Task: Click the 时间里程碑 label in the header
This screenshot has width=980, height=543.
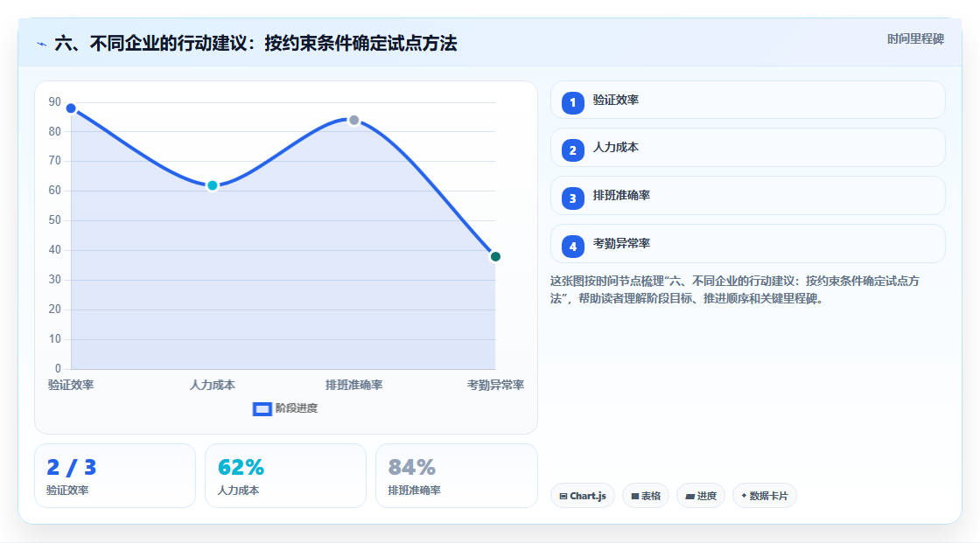Action: [x=915, y=38]
